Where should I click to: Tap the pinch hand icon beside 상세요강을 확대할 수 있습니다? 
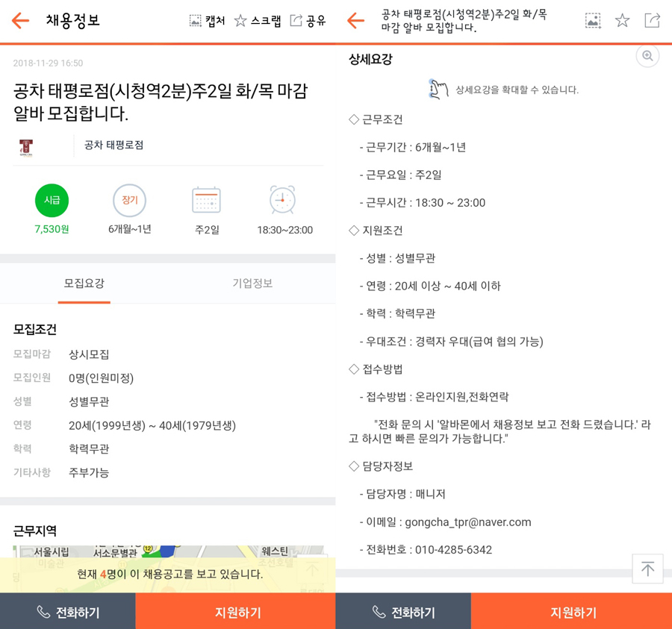coord(438,89)
